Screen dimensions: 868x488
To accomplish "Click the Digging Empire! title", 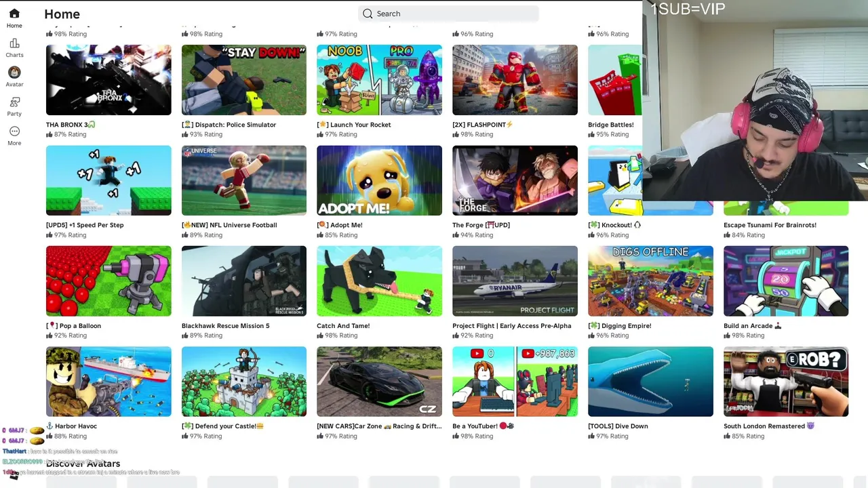I will (x=620, y=326).
